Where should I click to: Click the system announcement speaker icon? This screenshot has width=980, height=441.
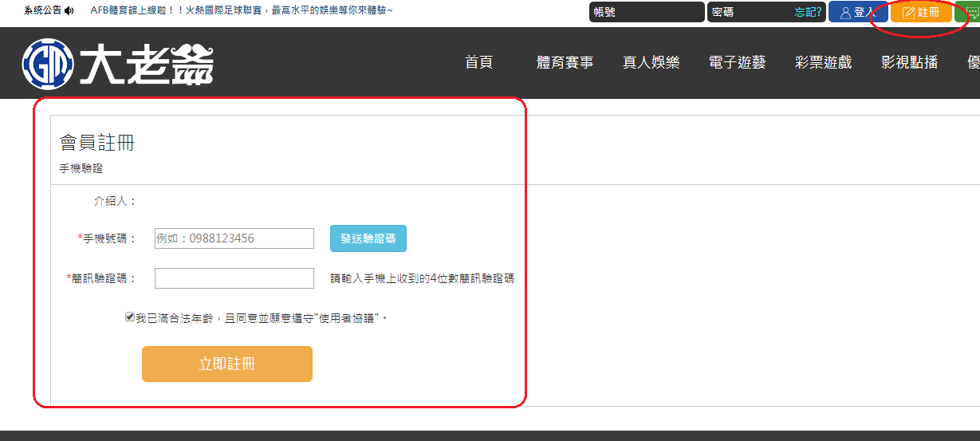(69, 10)
